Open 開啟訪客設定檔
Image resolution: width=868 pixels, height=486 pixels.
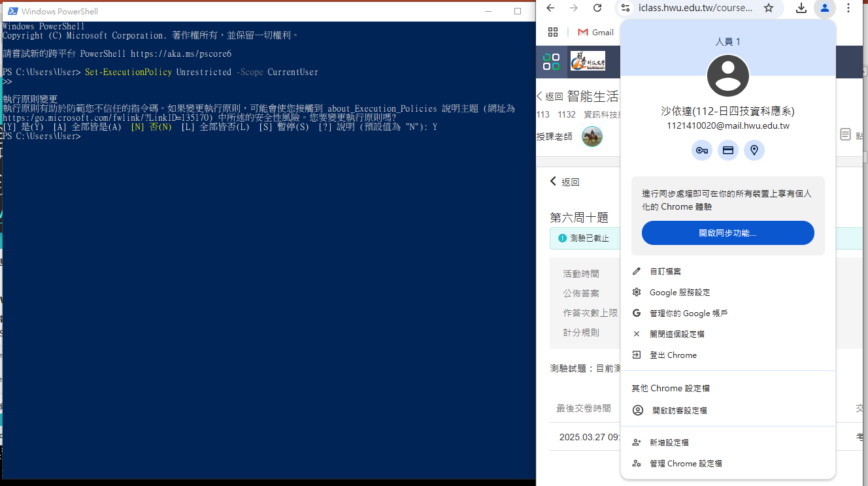[679, 410]
